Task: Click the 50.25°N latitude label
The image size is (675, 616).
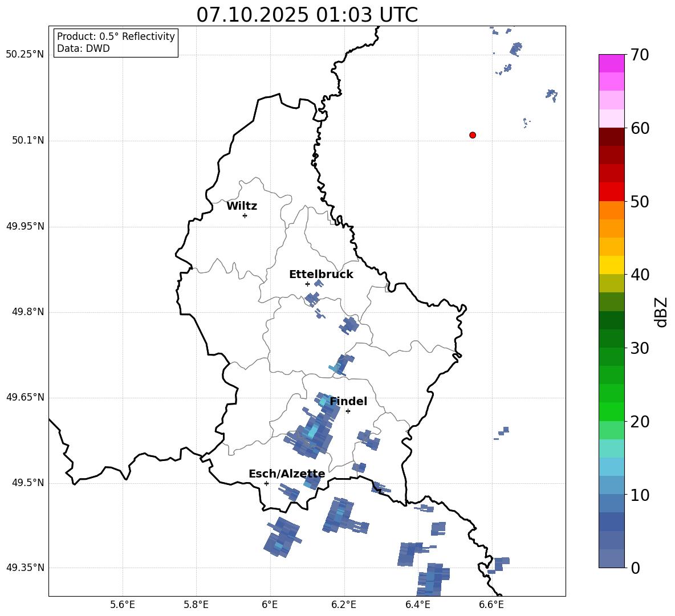Action: coord(25,55)
